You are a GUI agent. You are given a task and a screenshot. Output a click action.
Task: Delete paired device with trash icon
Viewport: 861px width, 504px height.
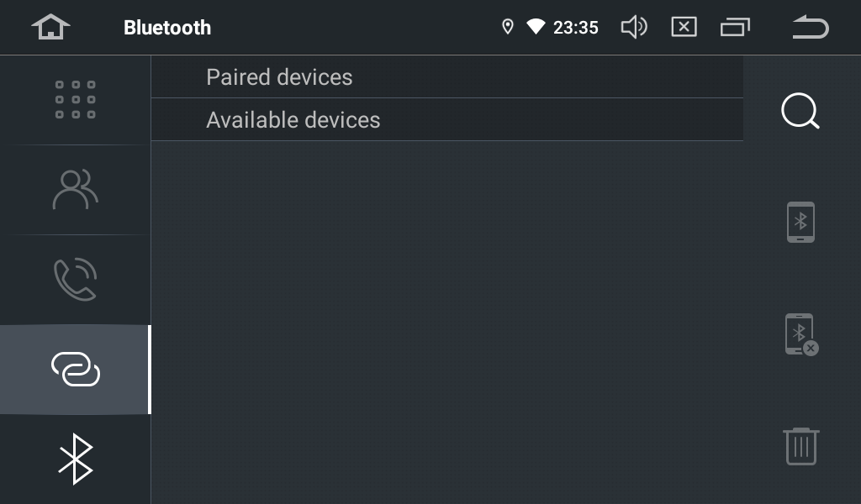(800, 446)
